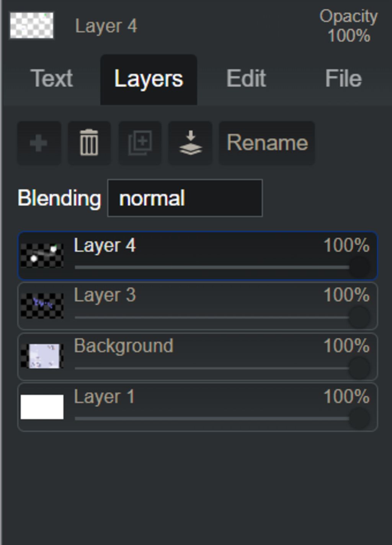This screenshot has height=545, width=392.
Task: Select the white Layer 1 thumbnail
Action: pyautogui.click(x=42, y=407)
